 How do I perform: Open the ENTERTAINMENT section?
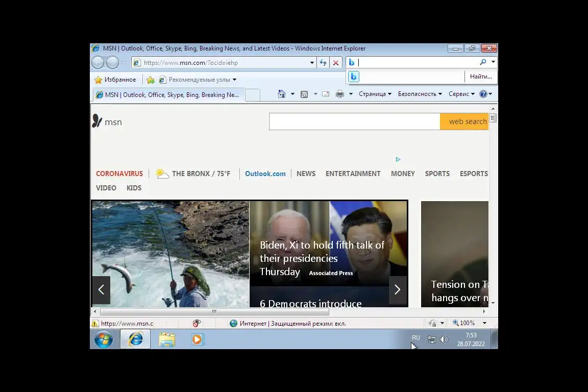tap(353, 174)
